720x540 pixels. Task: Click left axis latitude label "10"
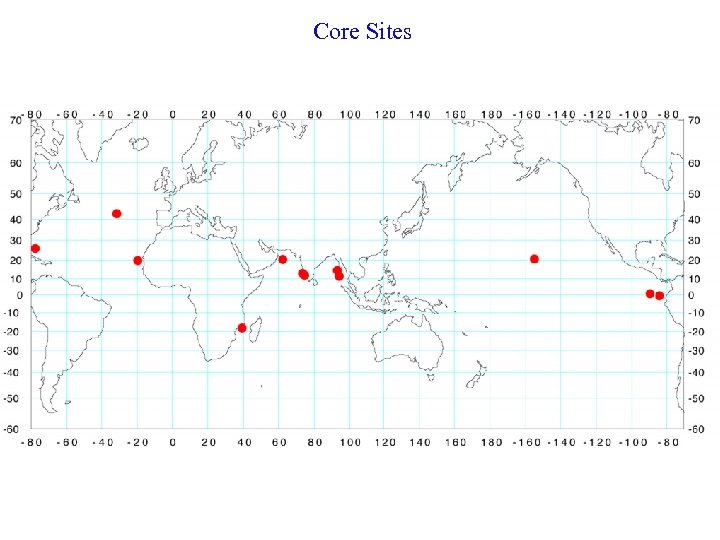(x=16, y=279)
